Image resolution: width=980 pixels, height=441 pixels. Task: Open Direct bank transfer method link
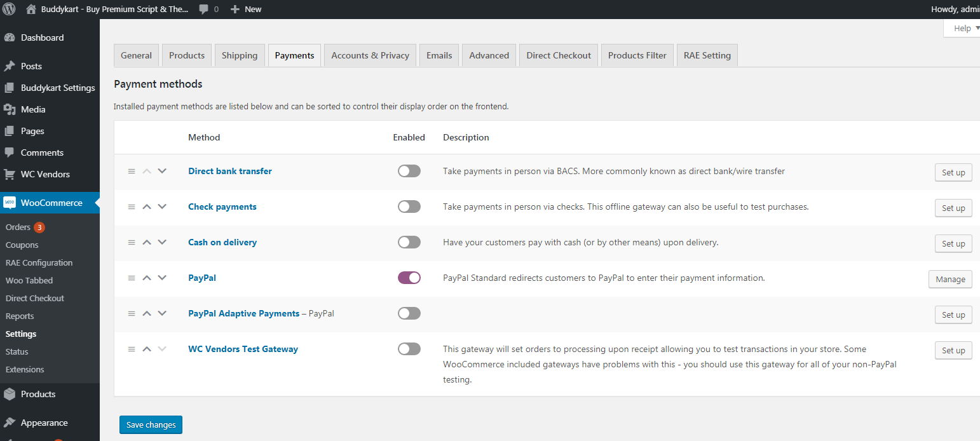tap(230, 171)
